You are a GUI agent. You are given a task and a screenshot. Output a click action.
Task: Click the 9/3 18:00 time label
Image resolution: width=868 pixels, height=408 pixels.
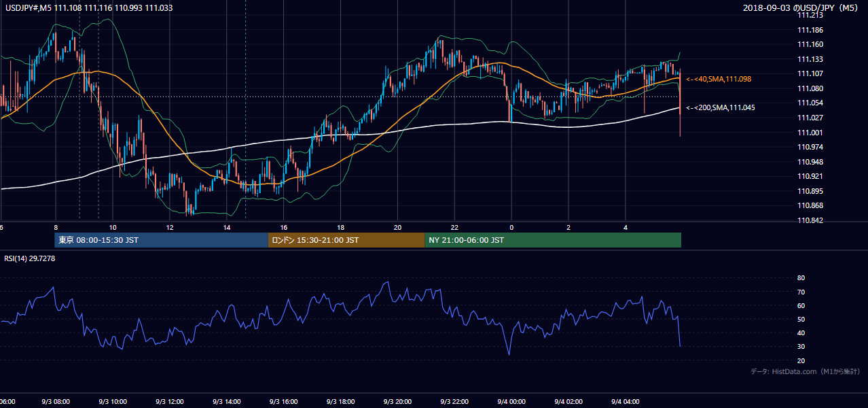pos(340,402)
